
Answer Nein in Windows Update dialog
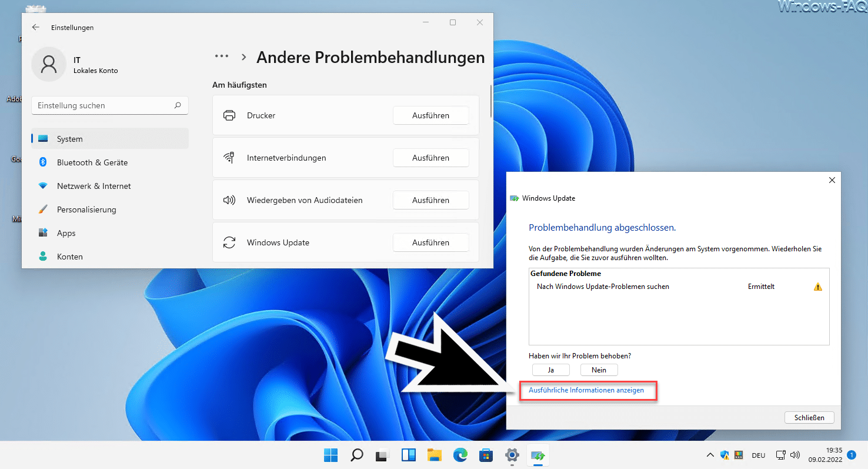click(599, 370)
